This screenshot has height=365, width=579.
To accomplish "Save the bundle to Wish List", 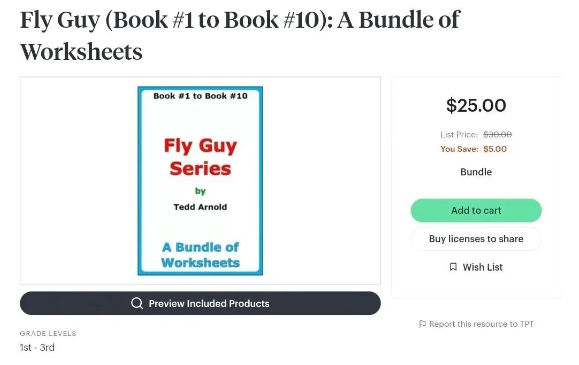I will click(476, 267).
